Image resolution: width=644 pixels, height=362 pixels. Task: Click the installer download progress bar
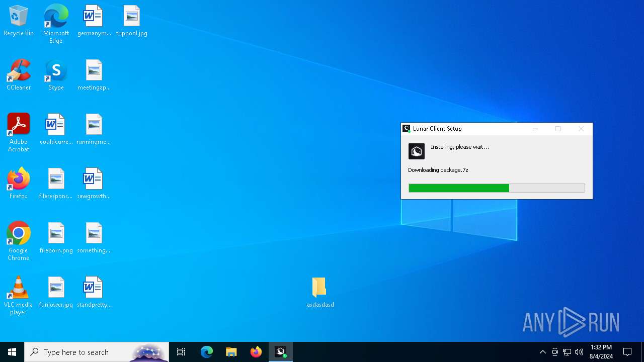497,188
